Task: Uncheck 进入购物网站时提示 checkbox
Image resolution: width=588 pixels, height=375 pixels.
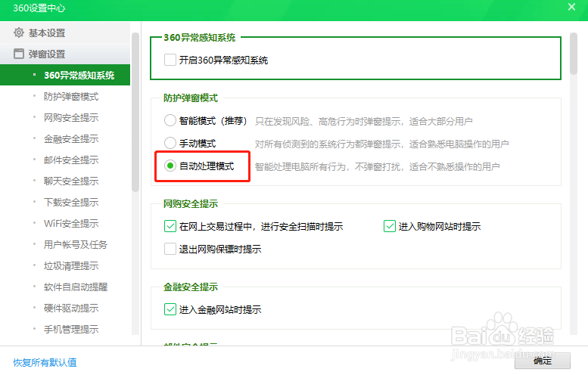Action: (389, 226)
